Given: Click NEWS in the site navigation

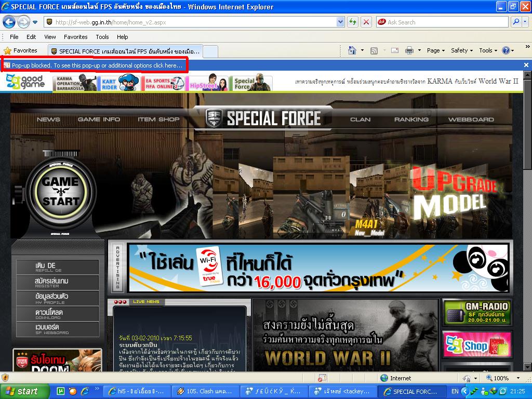Looking at the screenshot, I should [48, 119].
